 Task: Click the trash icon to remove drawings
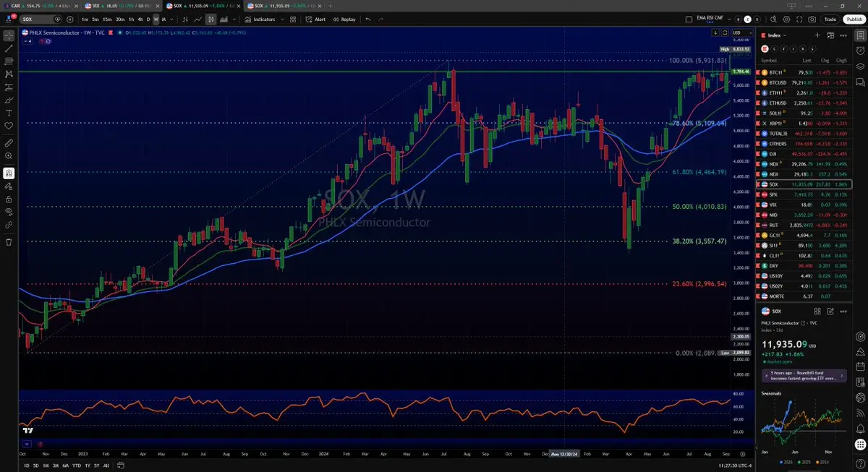(x=9, y=241)
